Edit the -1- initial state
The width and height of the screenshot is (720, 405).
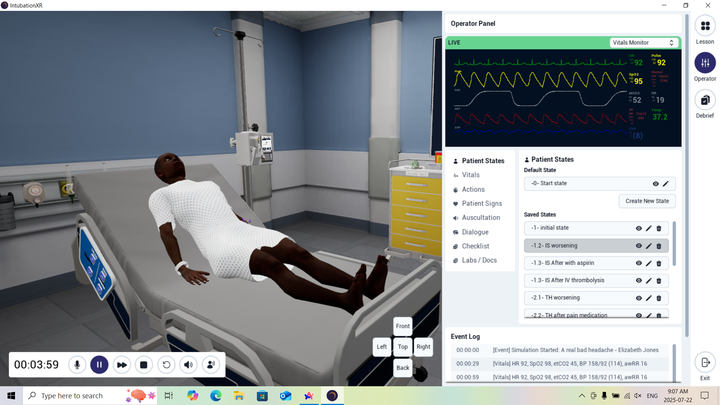[649, 228]
